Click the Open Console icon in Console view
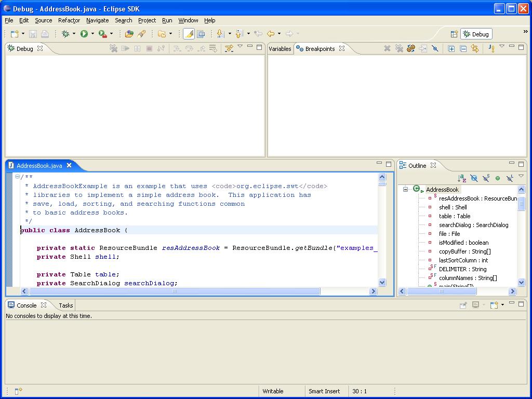532x399 pixels. click(x=494, y=305)
